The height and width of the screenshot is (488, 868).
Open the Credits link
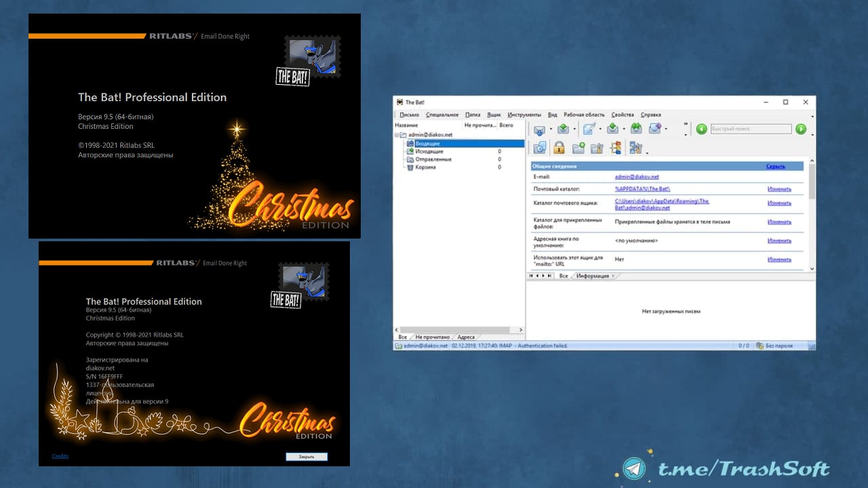coord(60,456)
